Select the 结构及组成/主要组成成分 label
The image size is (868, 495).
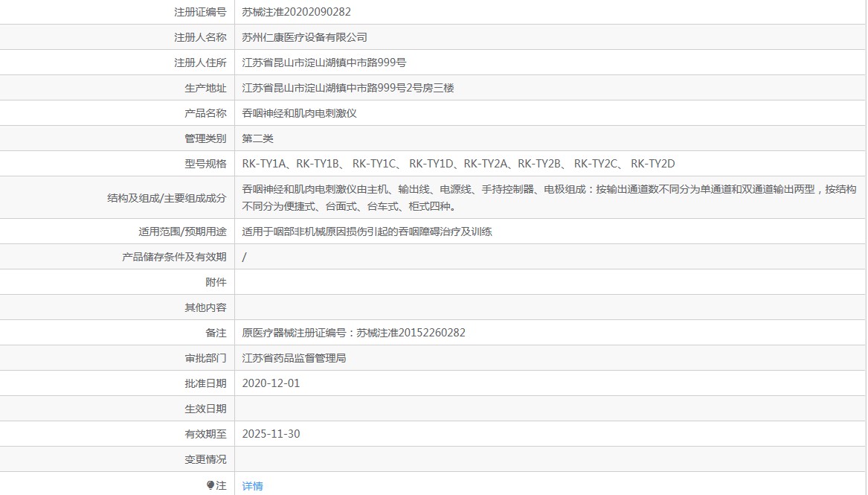[167, 198]
